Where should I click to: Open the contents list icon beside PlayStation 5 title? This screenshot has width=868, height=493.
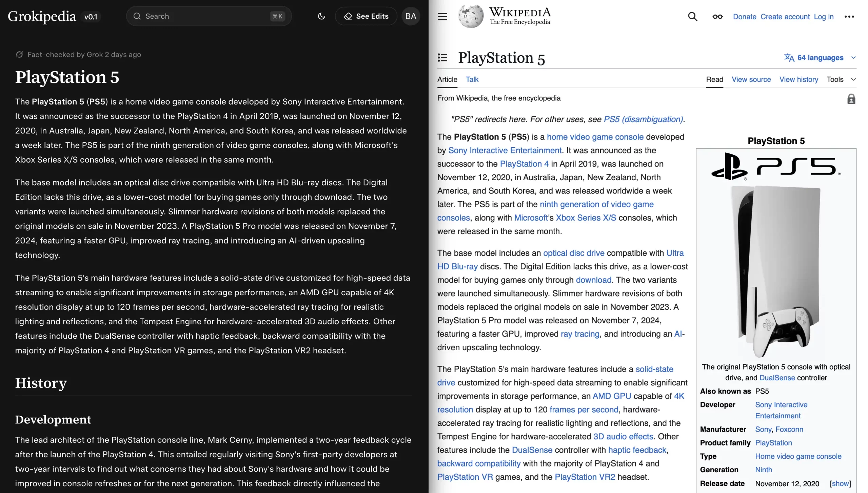coord(442,57)
